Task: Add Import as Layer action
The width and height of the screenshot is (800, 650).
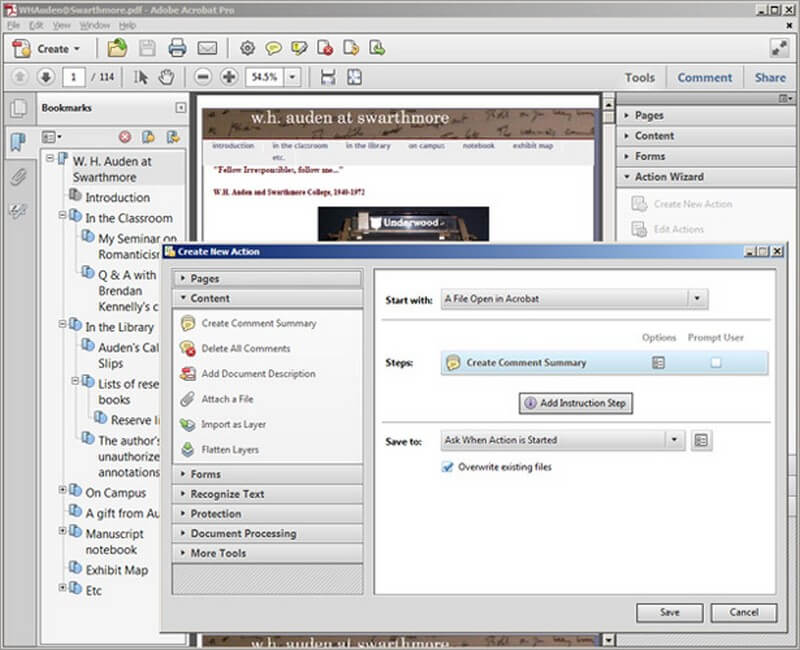Action: pyautogui.click(x=223, y=424)
